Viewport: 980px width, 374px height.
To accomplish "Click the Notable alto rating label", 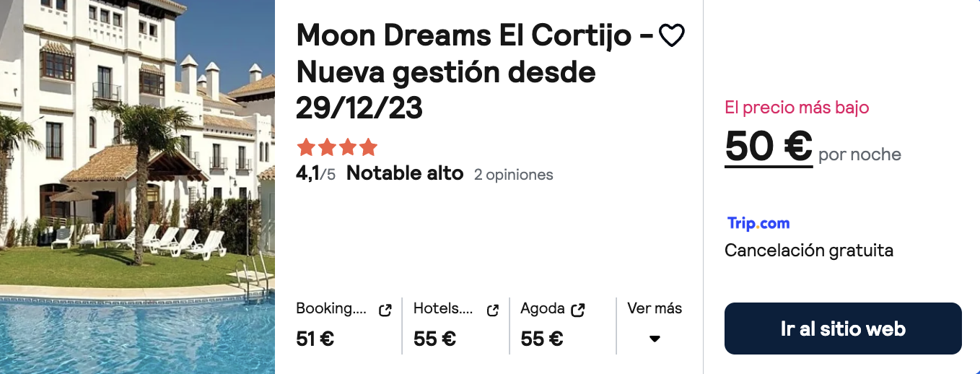I will [x=405, y=173].
